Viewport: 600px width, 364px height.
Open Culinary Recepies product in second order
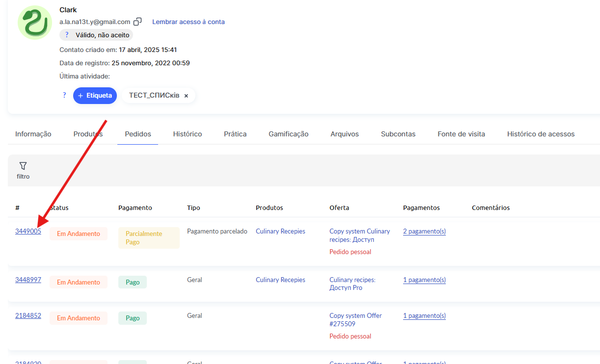280,280
